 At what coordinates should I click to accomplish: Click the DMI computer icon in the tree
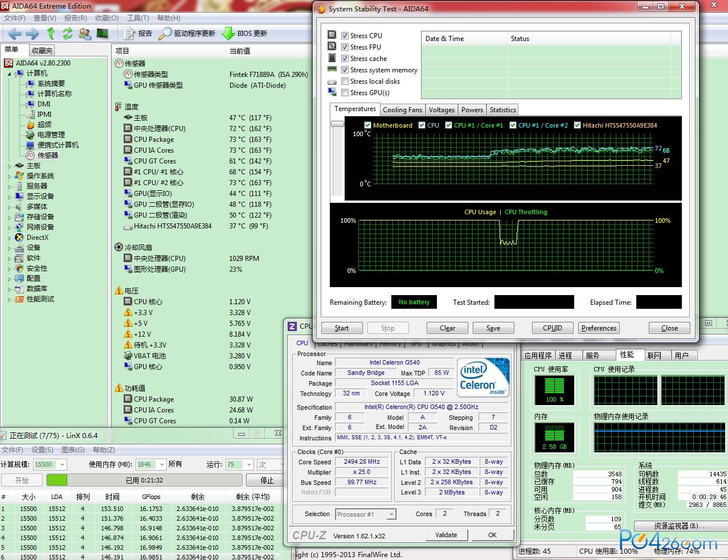[31, 104]
